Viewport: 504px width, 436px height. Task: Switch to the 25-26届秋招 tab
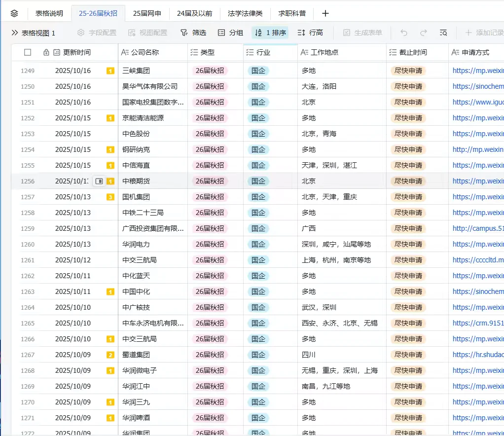pos(98,13)
